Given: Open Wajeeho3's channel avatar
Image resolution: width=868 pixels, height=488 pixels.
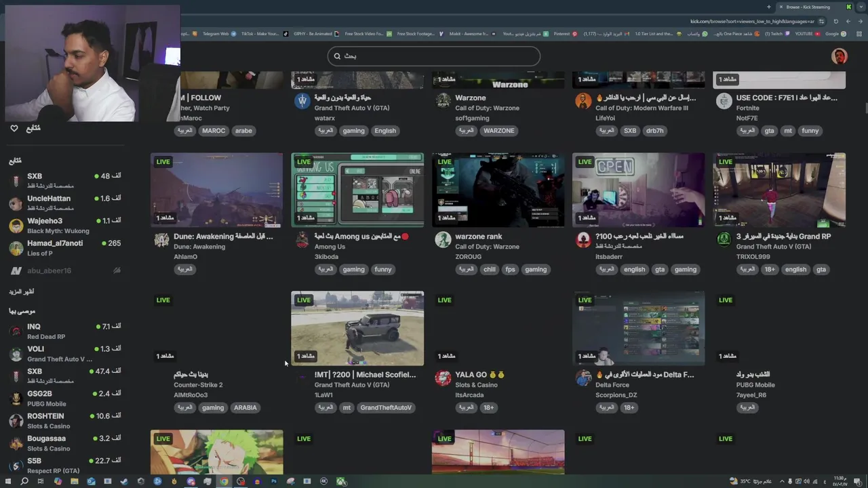Looking at the screenshot, I should 16,226.
